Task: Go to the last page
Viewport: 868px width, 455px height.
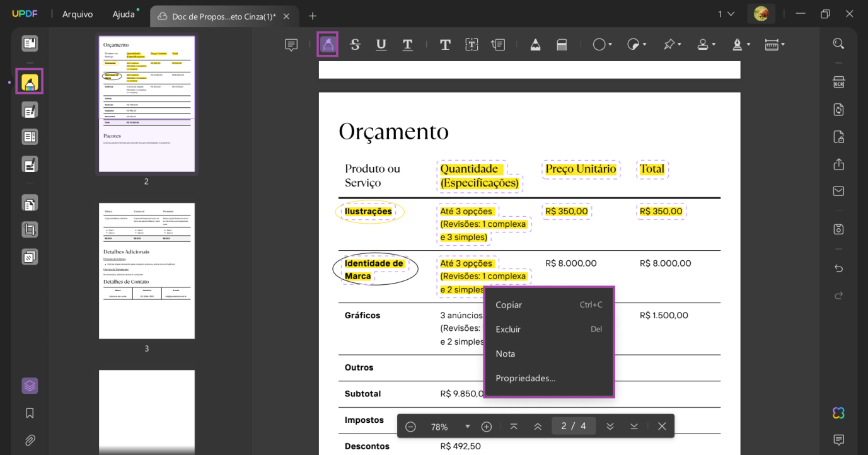Action: (x=634, y=427)
